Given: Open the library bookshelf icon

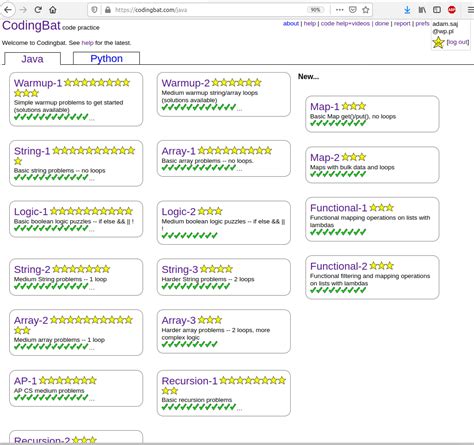Looking at the screenshot, I should [x=422, y=10].
